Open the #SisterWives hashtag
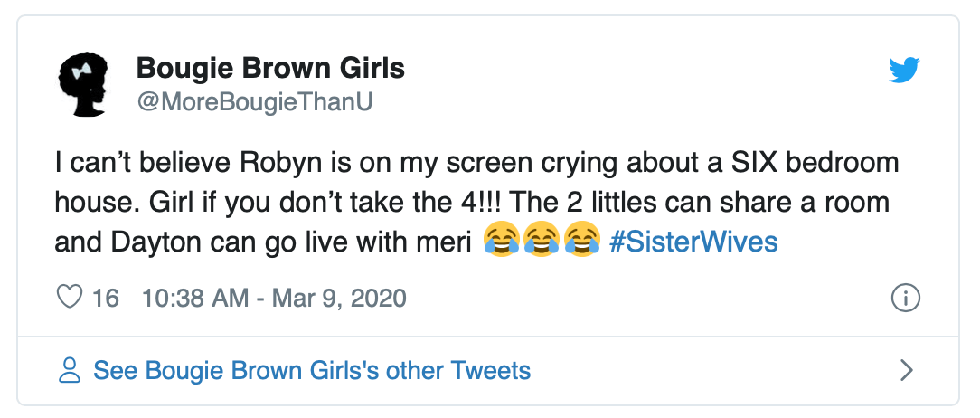 point(693,242)
